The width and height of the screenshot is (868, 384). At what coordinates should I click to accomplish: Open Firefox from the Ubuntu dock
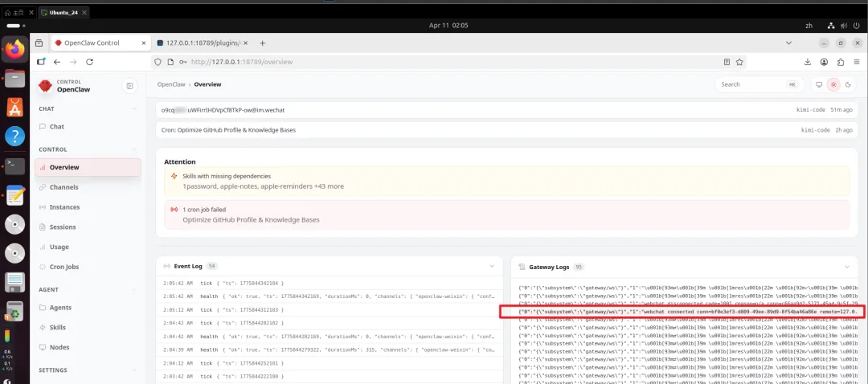tap(15, 51)
